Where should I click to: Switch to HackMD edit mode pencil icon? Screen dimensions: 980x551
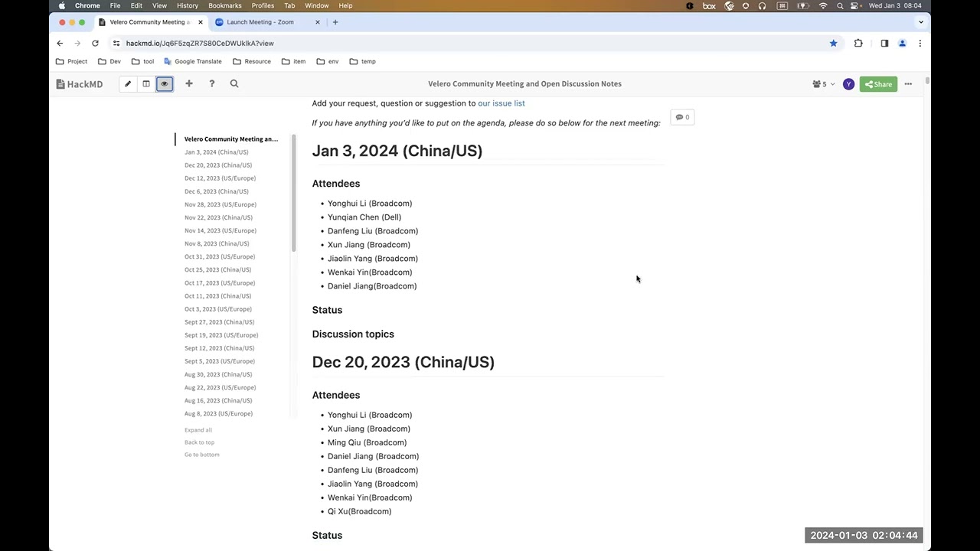click(x=128, y=84)
